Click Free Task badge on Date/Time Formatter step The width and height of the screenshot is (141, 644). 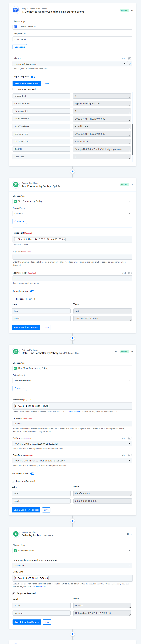click(125, 351)
